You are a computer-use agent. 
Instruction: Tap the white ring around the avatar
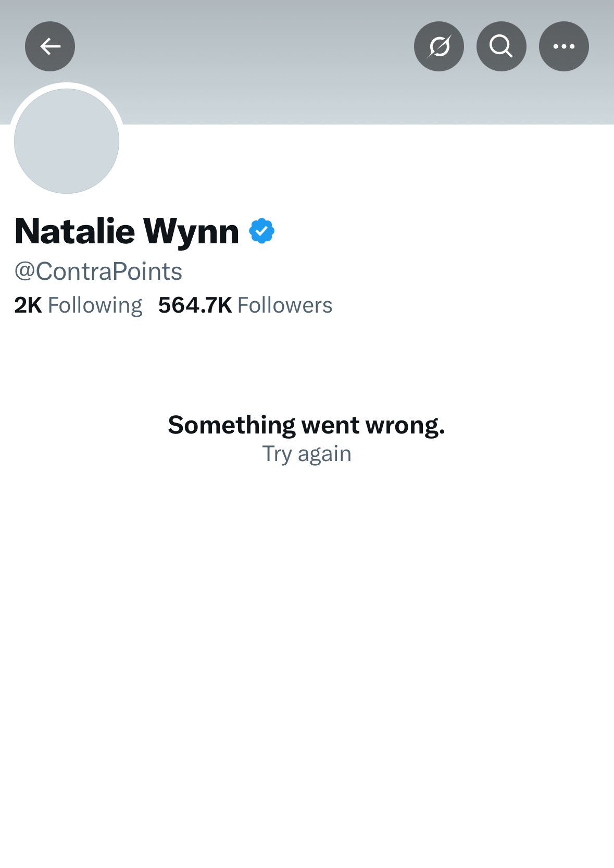(67, 85)
